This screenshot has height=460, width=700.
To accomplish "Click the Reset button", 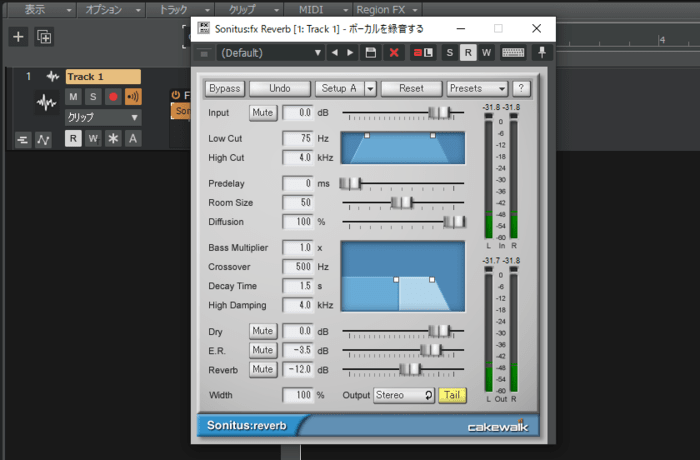I will click(412, 88).
